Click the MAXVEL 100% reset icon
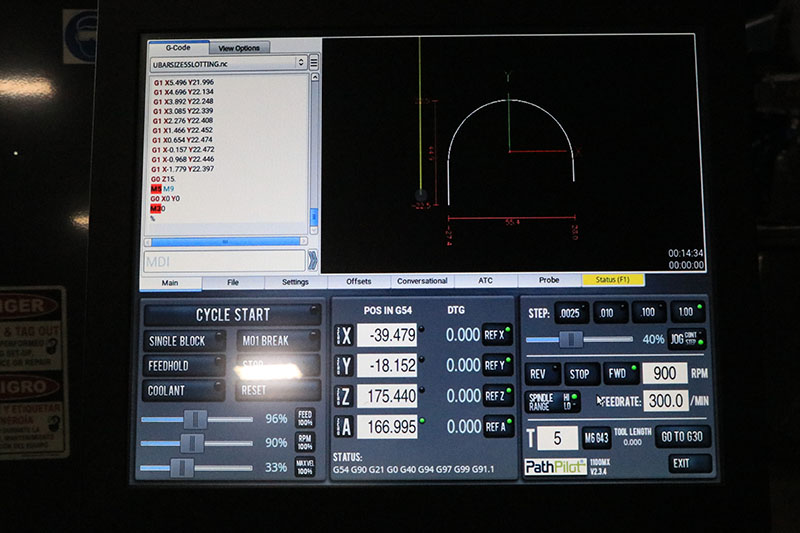This screenshot has height=533, width=800. (x=306, y=466)
